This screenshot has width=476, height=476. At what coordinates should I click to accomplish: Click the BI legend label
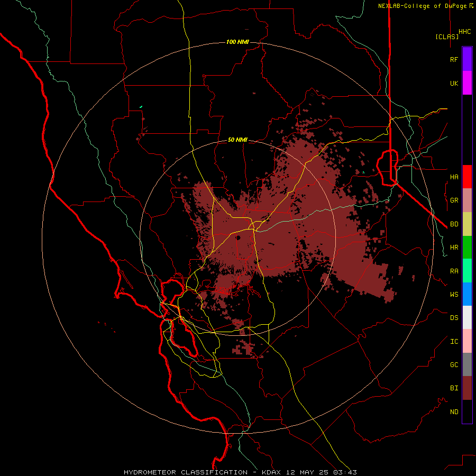point(454,388)
